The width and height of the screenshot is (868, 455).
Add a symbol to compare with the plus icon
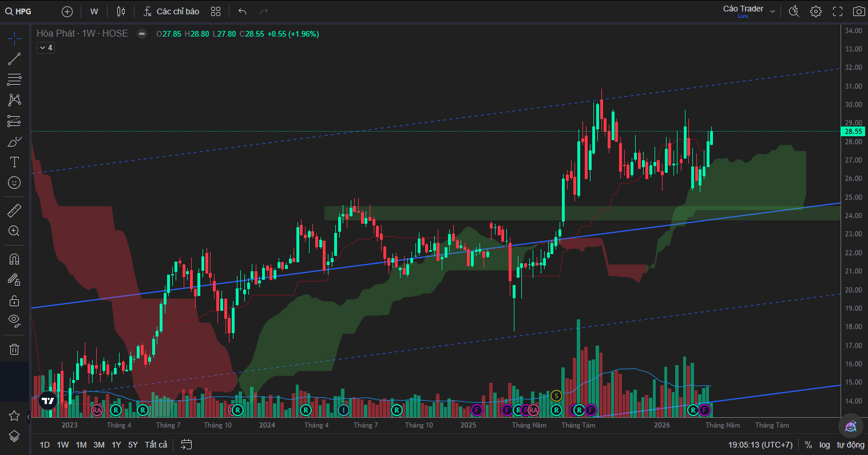pos(67,11)
